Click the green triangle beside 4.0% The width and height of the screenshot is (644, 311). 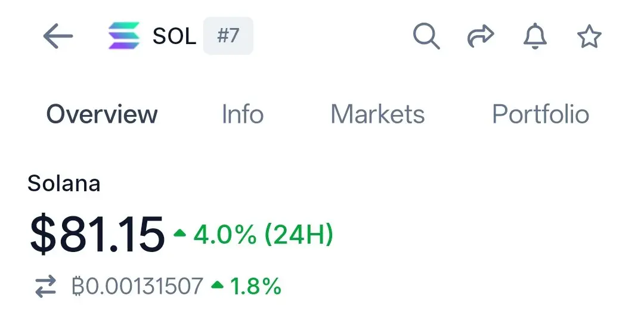(x=179, y=234)
